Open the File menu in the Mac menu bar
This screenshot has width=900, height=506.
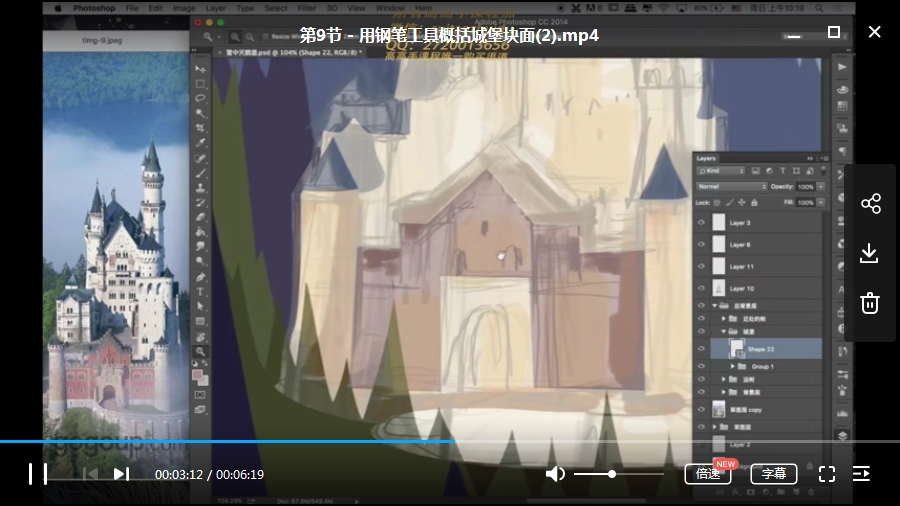(132, 8)
